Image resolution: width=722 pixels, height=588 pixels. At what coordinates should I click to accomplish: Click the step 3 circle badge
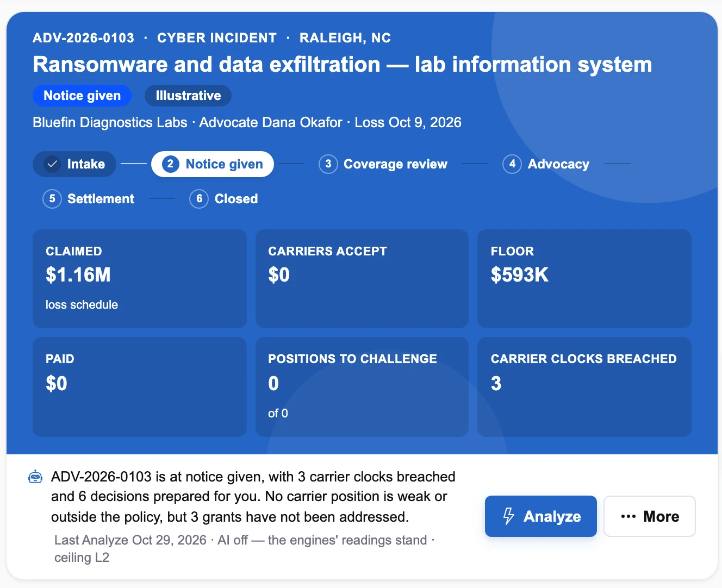[x=328, y=164]
